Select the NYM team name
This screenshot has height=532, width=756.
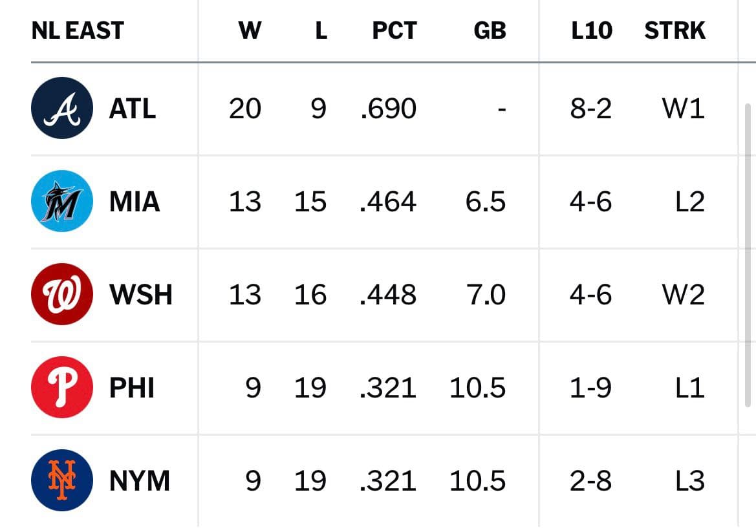coord(140,480)
